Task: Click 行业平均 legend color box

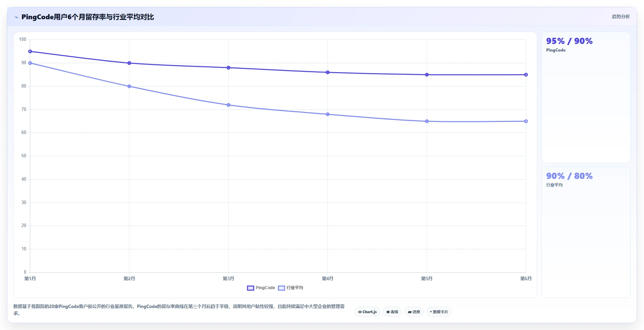Action: pos(281,288)
